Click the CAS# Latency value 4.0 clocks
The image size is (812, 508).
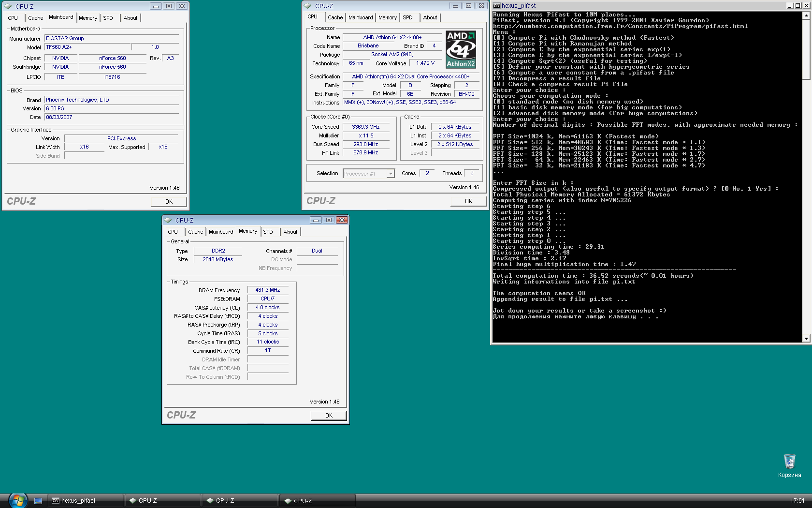pyautogui.click(x=268, y=307)
